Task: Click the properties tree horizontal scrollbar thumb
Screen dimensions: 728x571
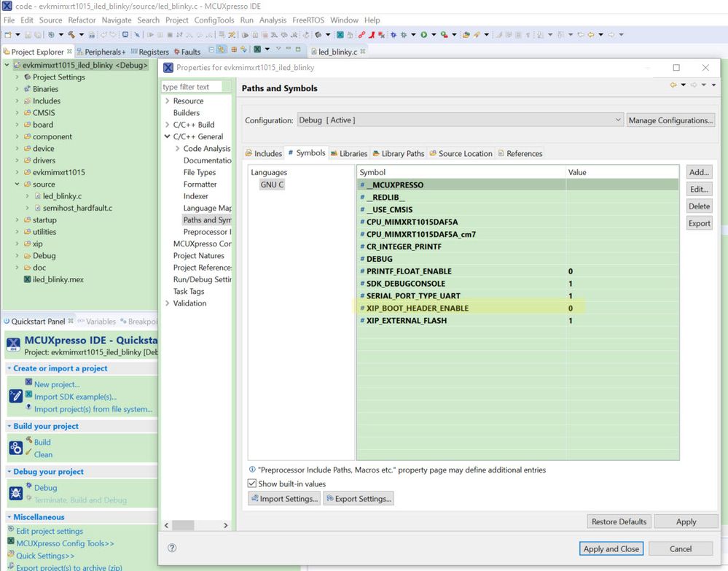Action: [183, 525]
